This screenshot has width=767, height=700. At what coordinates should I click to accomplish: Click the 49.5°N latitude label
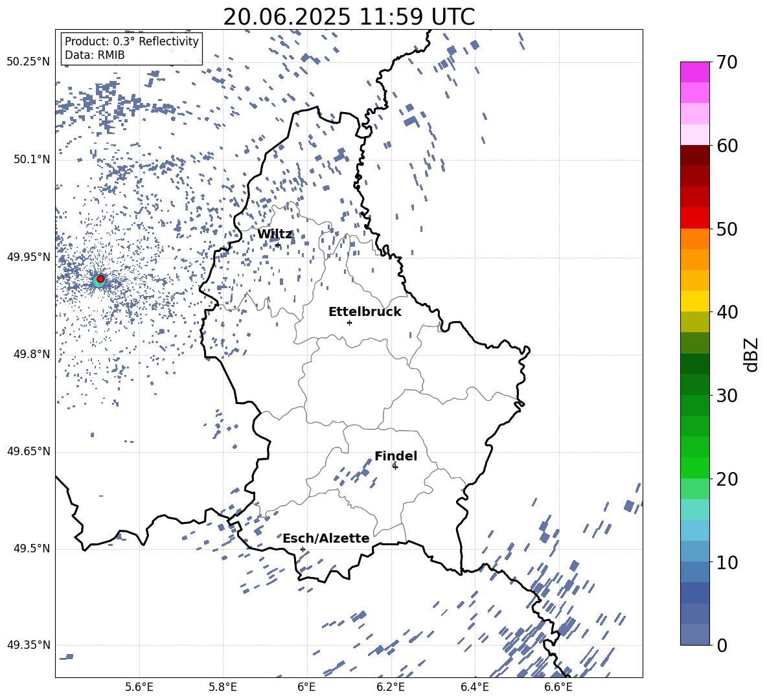(x=32, y=548)
